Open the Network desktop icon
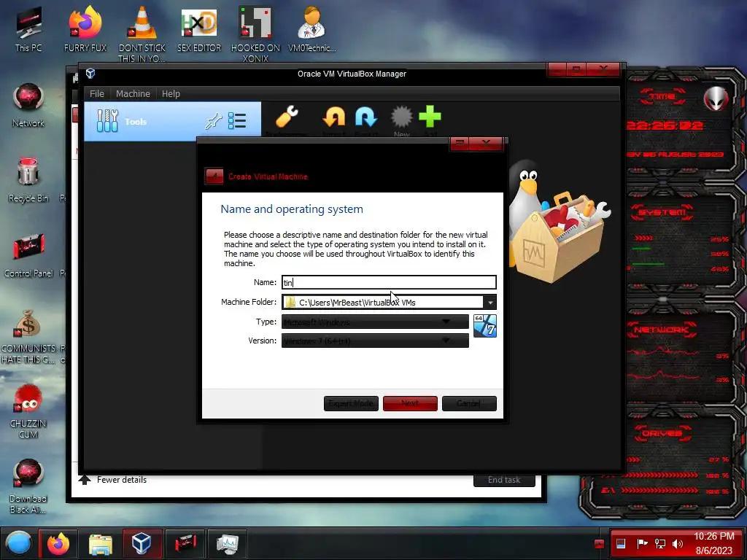The height and width of the screenshot is (560, 747). point(28,105)
